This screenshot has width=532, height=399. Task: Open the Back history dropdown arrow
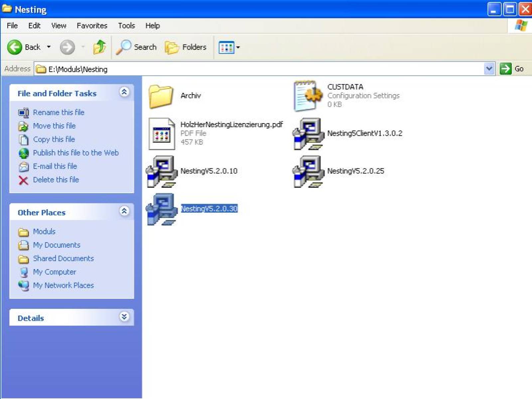(x=49, y=47)
